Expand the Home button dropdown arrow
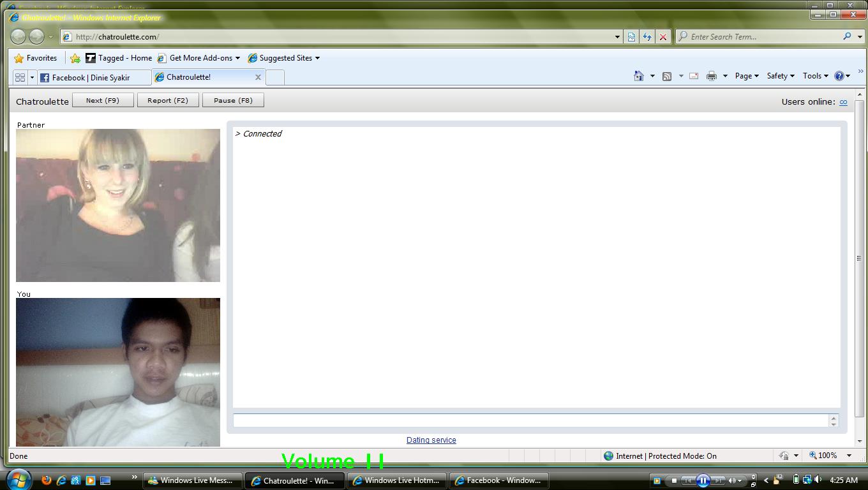 (652, 76)
